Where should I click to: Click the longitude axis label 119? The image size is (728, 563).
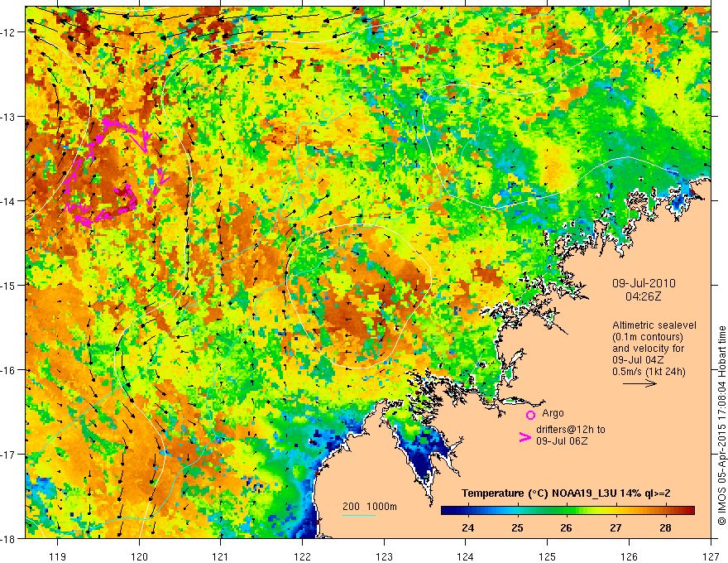[x=58, y=556]
